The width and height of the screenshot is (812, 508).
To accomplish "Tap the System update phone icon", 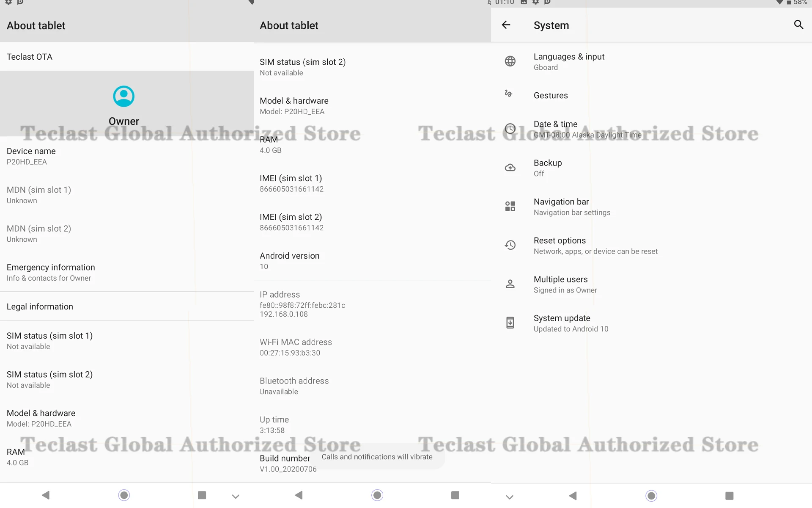I will pos(510,323).
